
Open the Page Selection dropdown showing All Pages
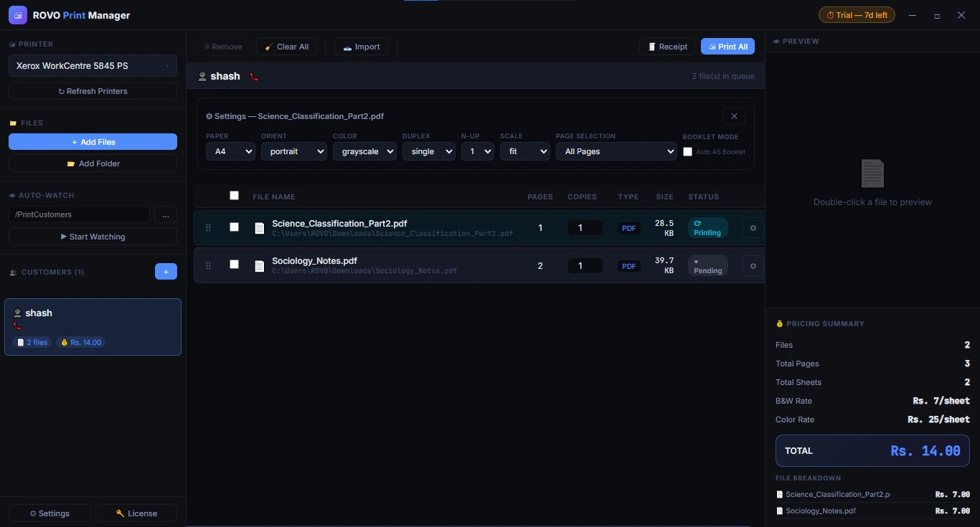tap(616, 151)
